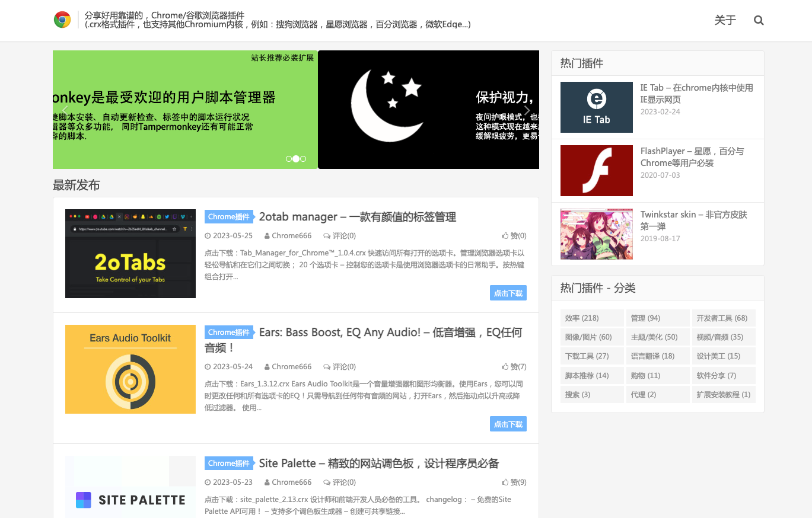Select the second carousel dot indicator
Image resolution: width=812 pixels, height=518 pixels.
tap(296, 159)
